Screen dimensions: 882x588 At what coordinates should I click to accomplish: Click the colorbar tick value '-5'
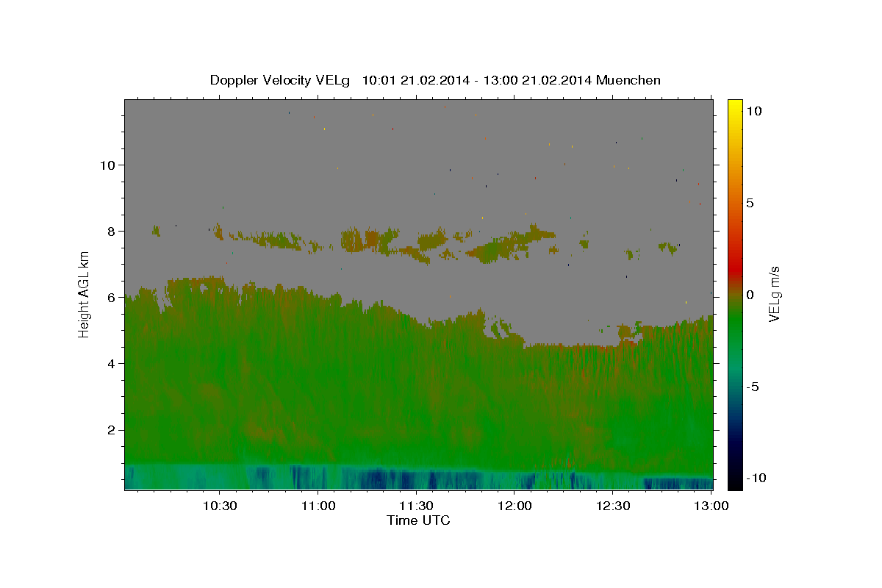(753, 387)
